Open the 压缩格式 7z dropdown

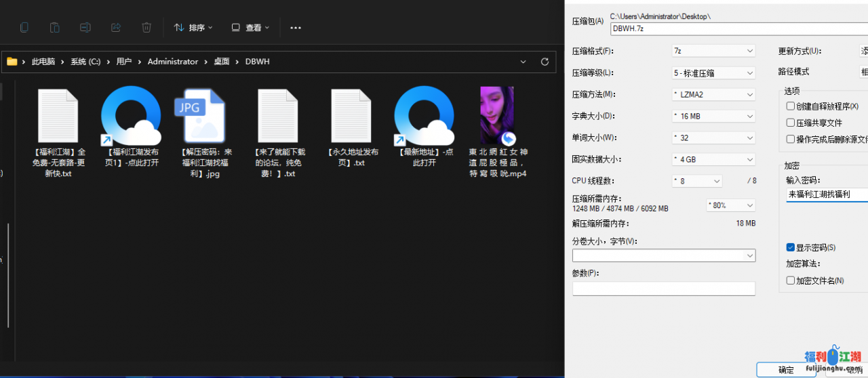tap(713, 51)
